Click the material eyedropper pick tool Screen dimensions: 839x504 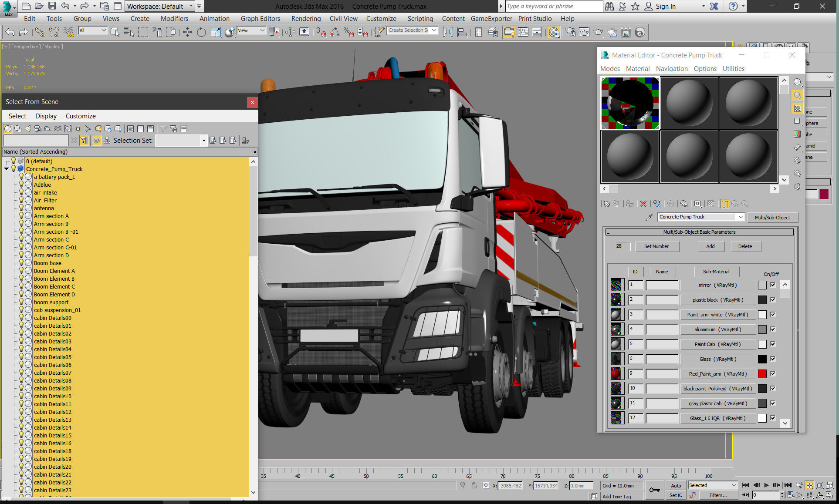649,217
